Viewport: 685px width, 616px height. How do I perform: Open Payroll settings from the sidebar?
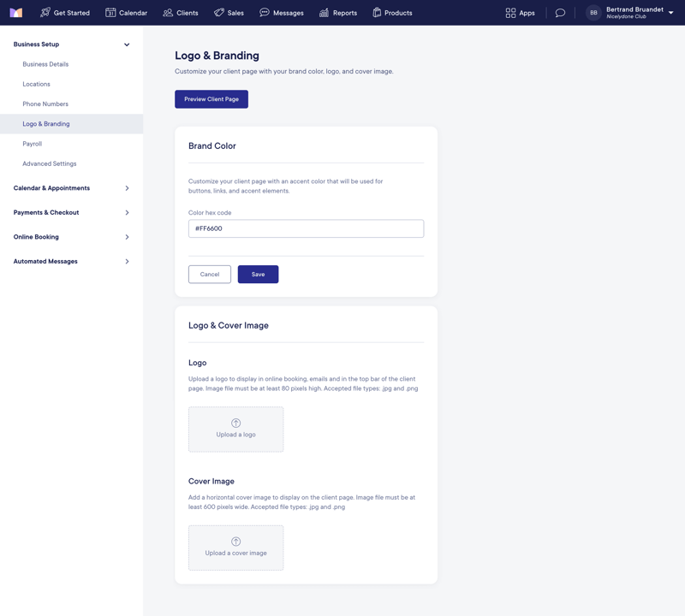32,143
